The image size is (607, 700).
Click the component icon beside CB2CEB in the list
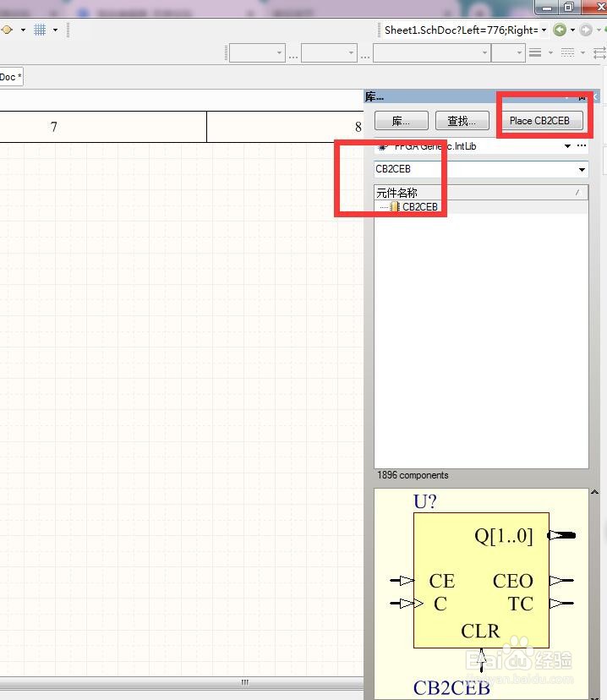[395, 206]
